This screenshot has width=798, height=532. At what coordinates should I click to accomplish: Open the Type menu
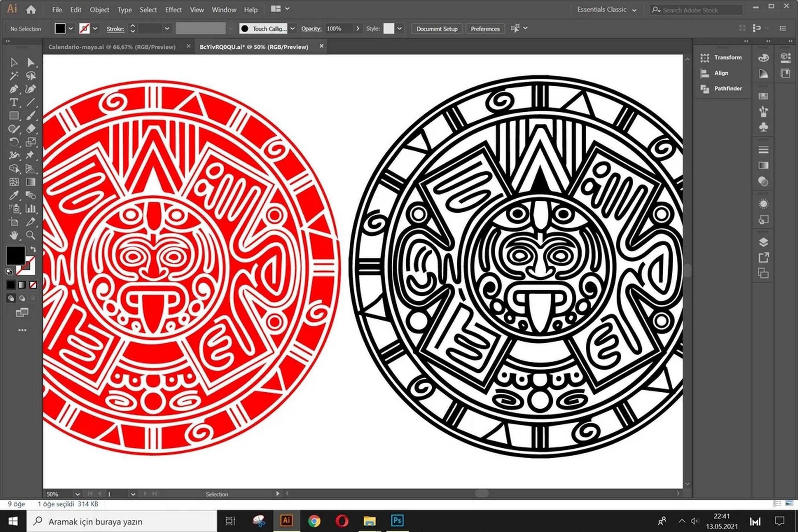pyautogui.click(x=124, y=10)
